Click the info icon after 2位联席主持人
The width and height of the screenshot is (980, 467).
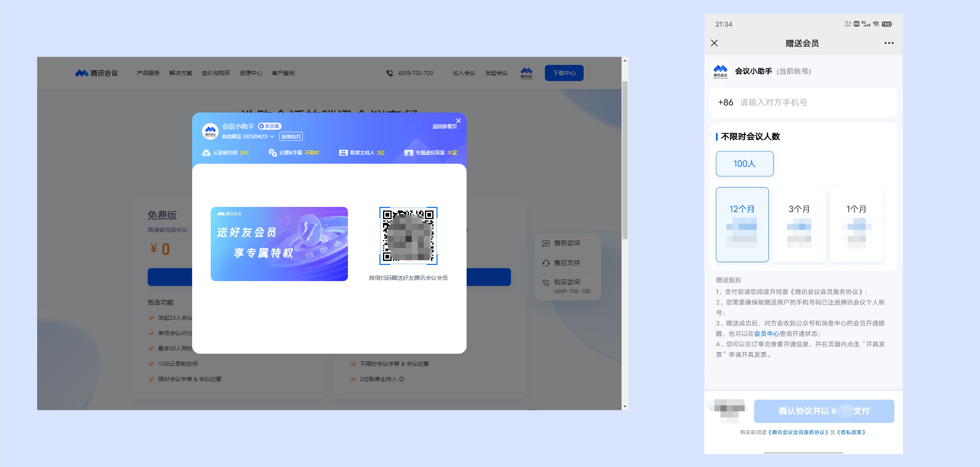tap(402, 379)
